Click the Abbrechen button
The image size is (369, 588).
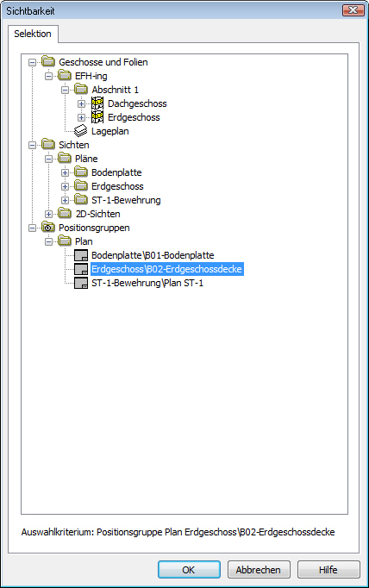pyautogui.click(x=259, y=570)
